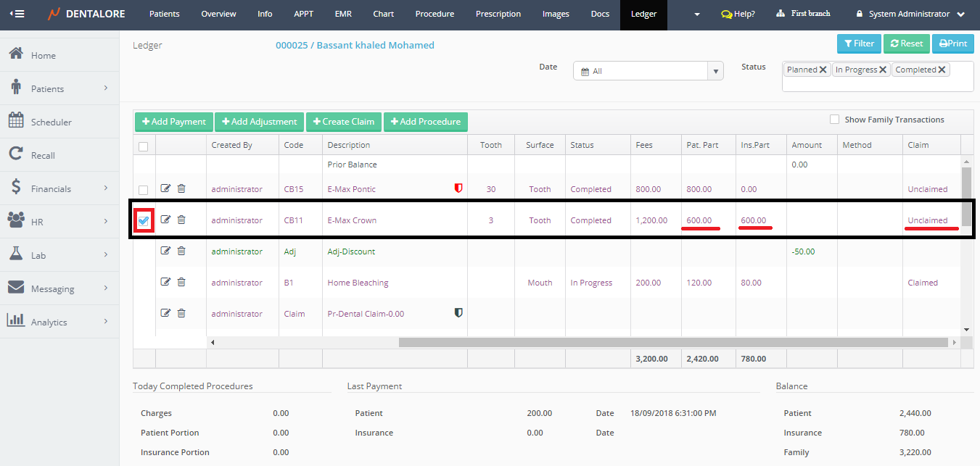Tick the select-all header checkbox
The height and width of the screenshot is (466, 980).
coord(144,146)
